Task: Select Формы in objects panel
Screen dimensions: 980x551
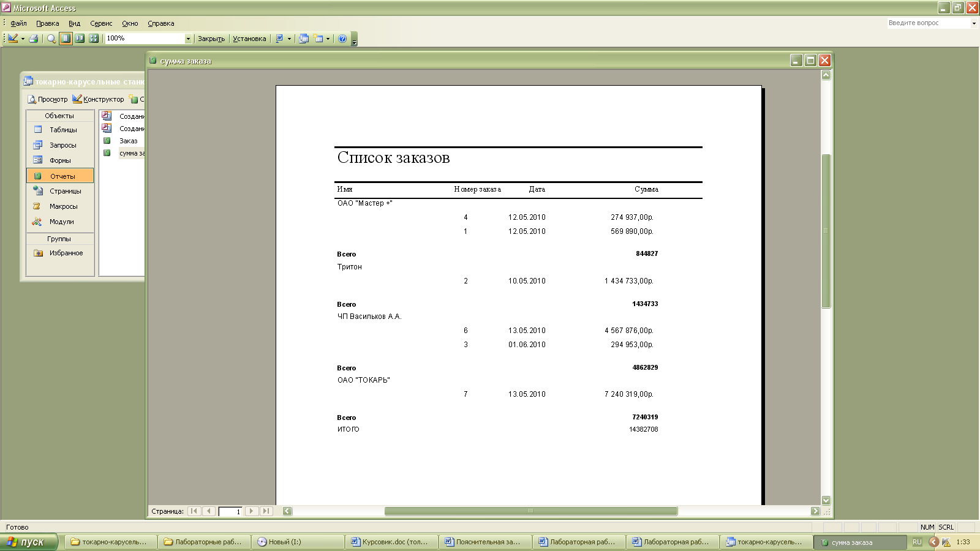Action: tap(60, 160)
